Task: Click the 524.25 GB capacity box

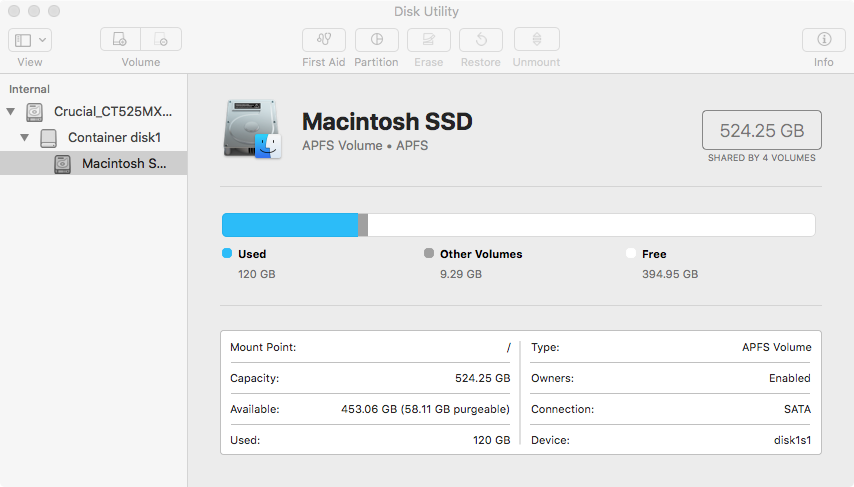Action: point(761,130)
